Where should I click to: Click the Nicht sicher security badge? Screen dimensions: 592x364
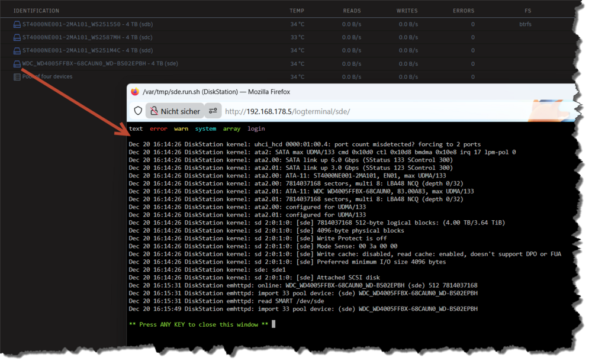[x=175, y=111]
